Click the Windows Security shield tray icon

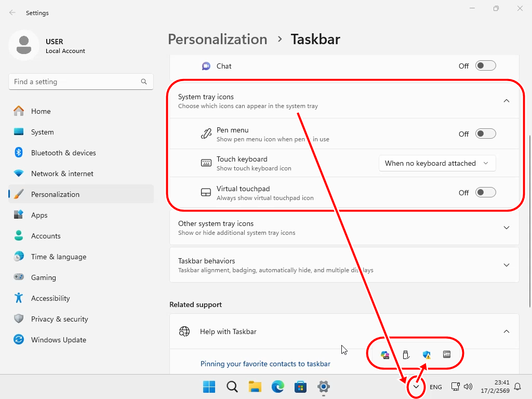click(427, 355)
